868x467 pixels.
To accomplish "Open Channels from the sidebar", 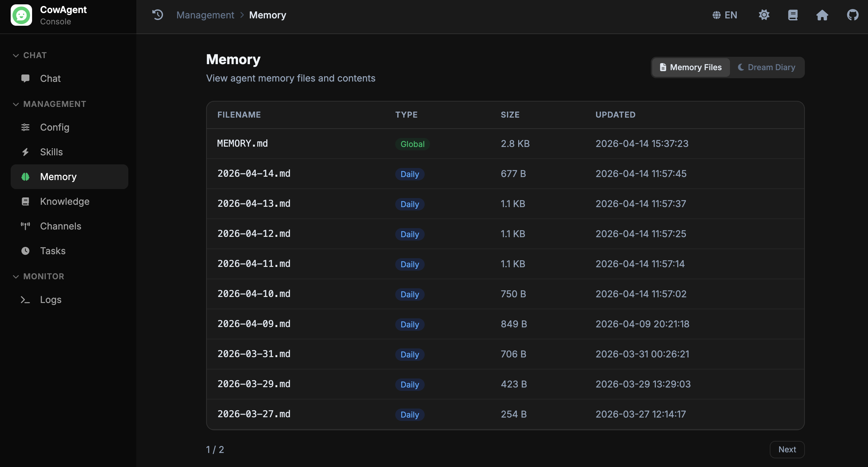I will click(x=60, y=226).
